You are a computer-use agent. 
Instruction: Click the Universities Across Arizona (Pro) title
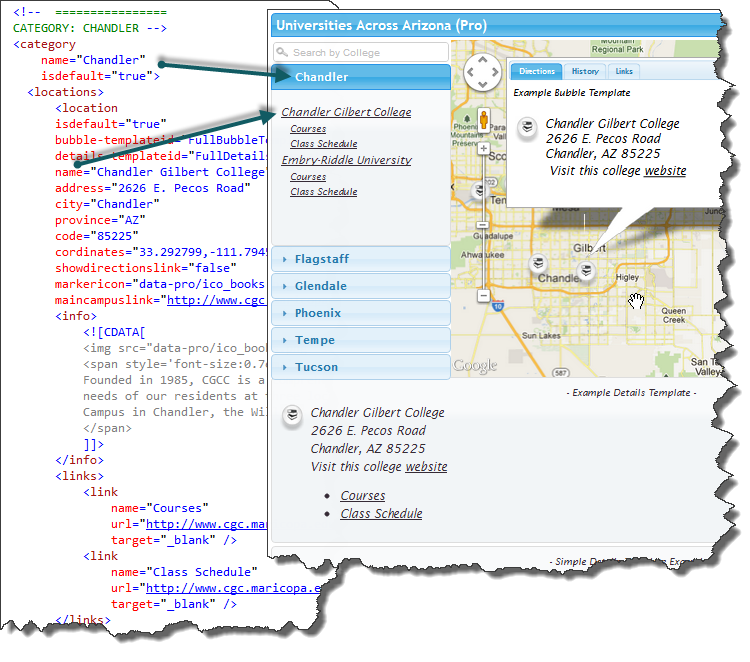(x=381, y=25)
